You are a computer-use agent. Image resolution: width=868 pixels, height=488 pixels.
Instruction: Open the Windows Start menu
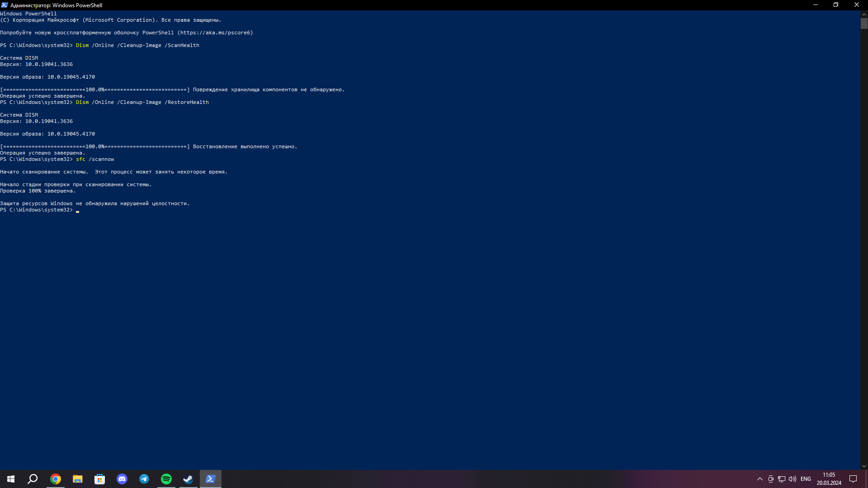point(11,479)
